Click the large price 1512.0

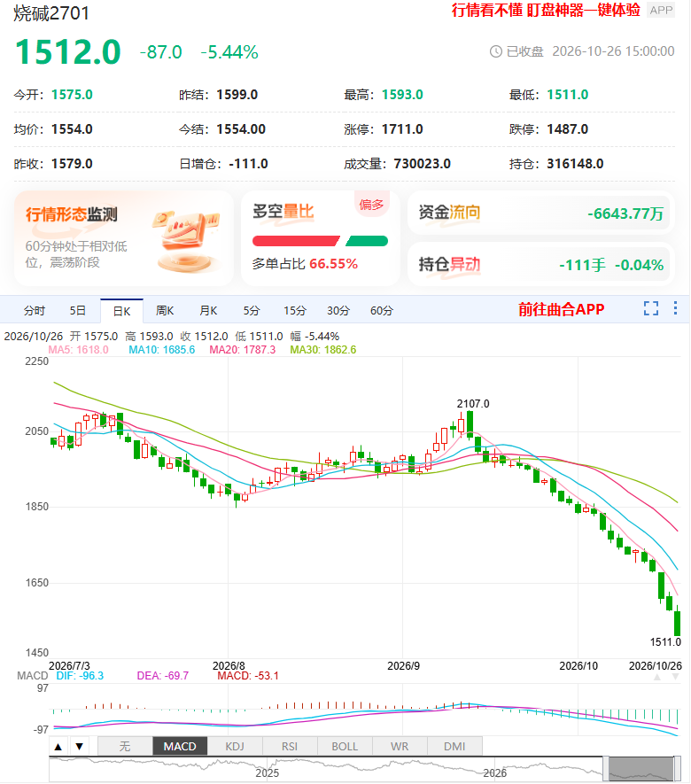pos(68,52)
